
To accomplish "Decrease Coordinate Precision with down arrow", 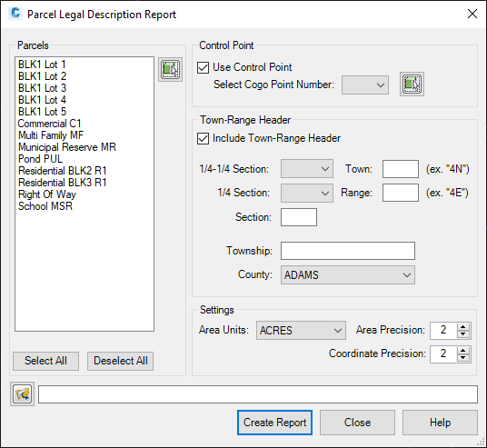I will point(463,358).
